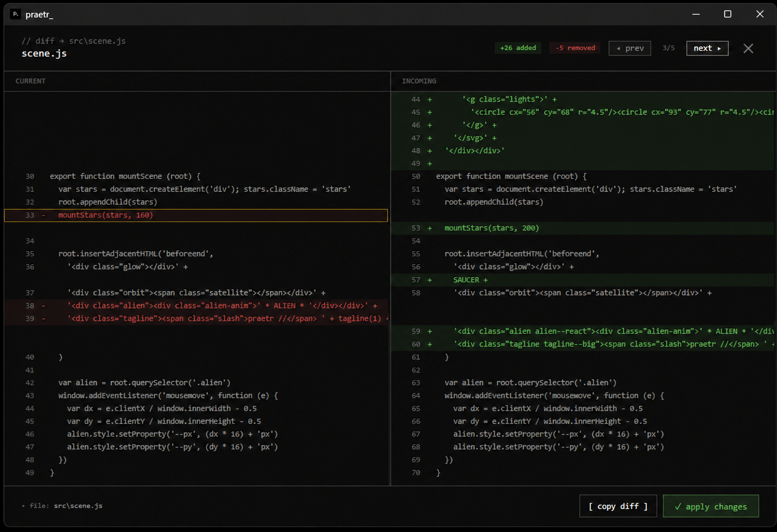The height and width of the screenshot is (532, 777).
Task: Click the plus marker on line 57
Action: (430, 280)
